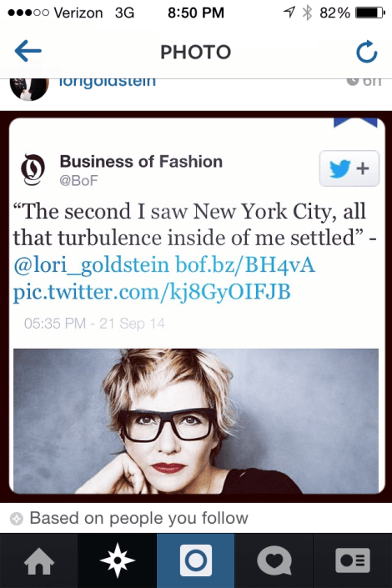Tap the portrait photo in the tweet
The height and width of the screenshot is (588, 392).
pos(196,421)
